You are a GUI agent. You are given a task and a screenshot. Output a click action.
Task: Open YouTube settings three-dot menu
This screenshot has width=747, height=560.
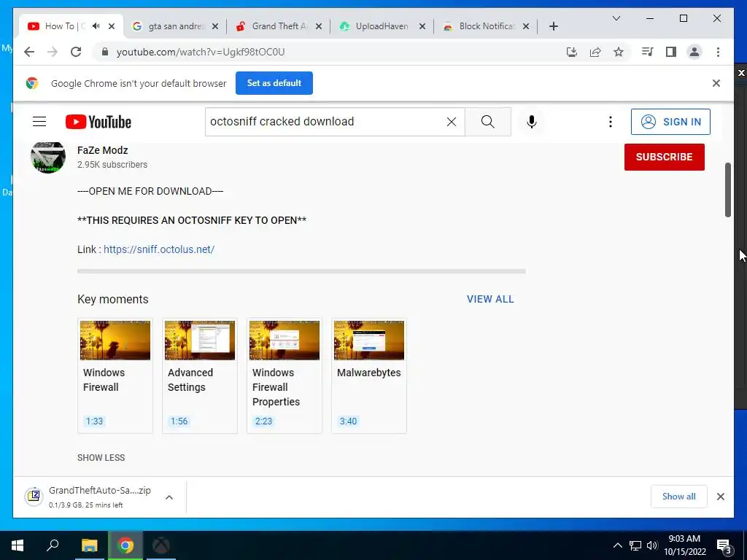pyautogui.click(x=611, y=122)
